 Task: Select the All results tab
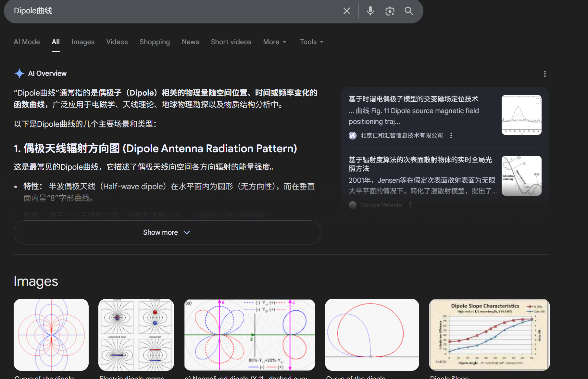[x=56, y=42]
